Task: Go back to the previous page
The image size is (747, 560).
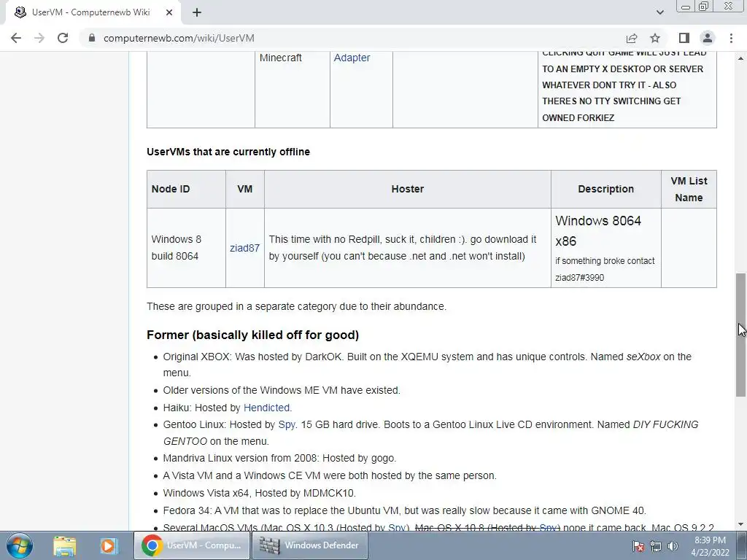Action: click(x=16, y=38)
